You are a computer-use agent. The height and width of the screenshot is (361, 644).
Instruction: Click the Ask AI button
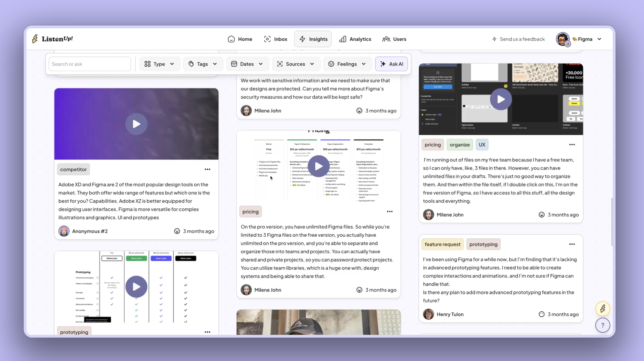coord(391,64)
